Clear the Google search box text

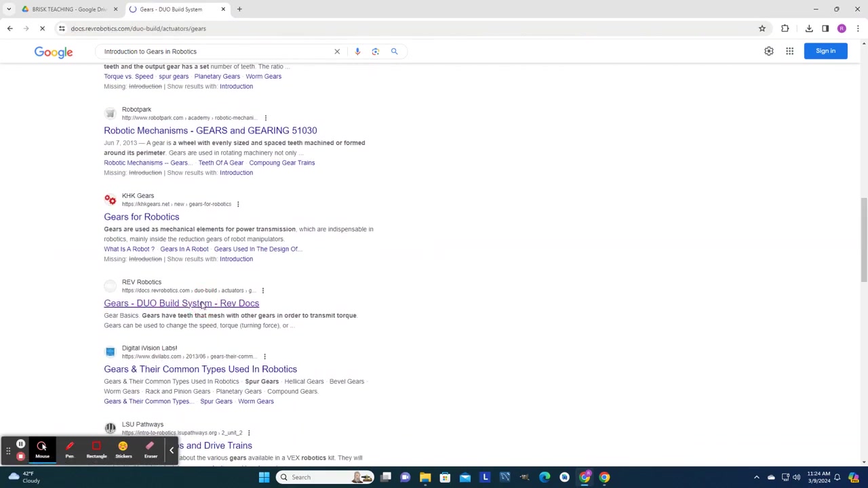337,52
